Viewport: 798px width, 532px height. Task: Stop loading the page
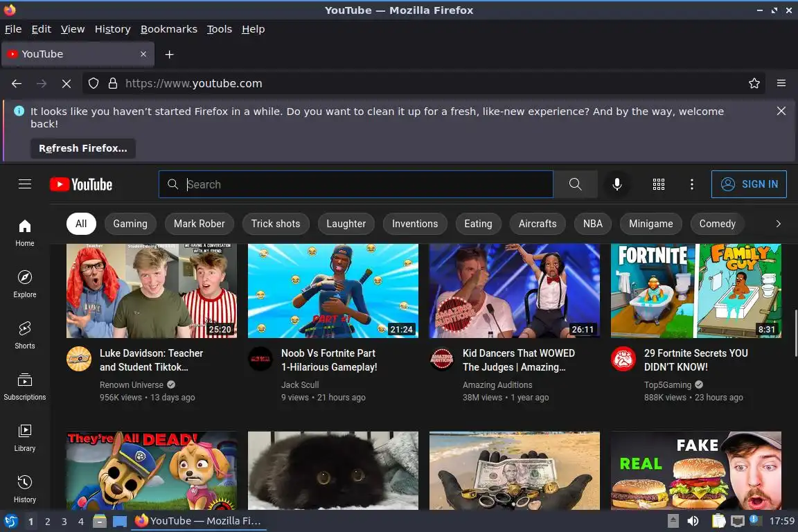pos(66,84)
